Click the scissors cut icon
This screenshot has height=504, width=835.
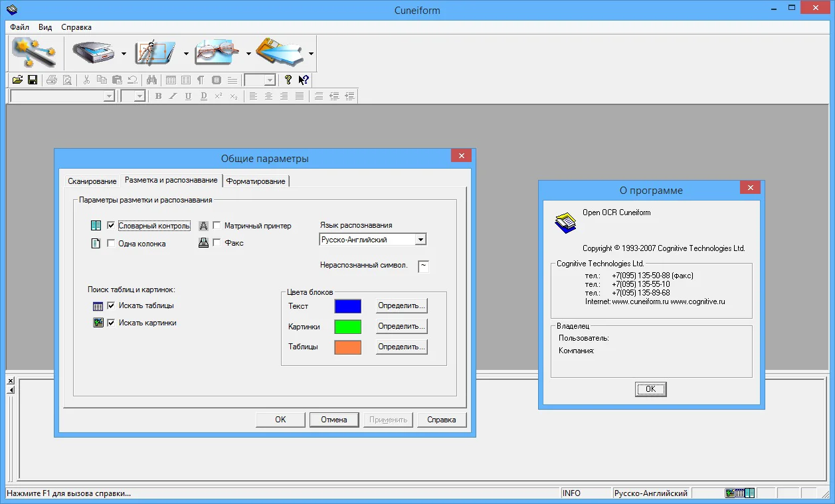(x=86, y=80)
